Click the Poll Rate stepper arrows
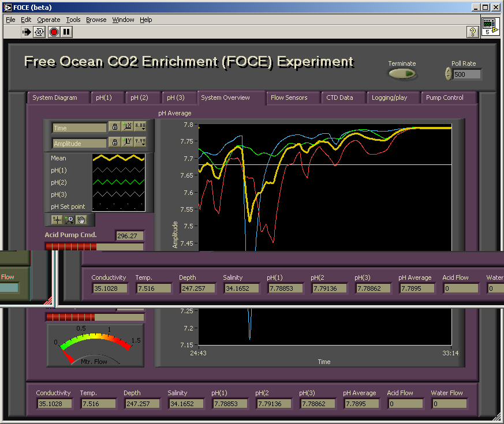This screenshot has height=424, width=504. point(448,74)
